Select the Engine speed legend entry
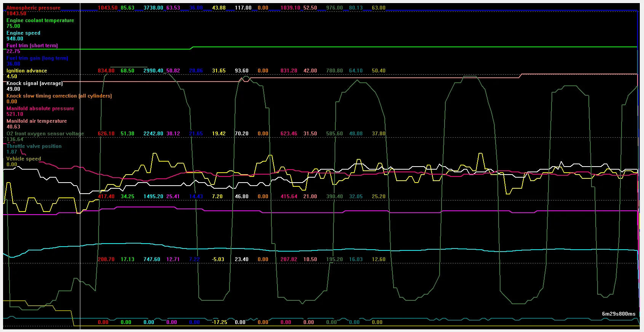The image size is (644, 332). click(x=23, y=33)
